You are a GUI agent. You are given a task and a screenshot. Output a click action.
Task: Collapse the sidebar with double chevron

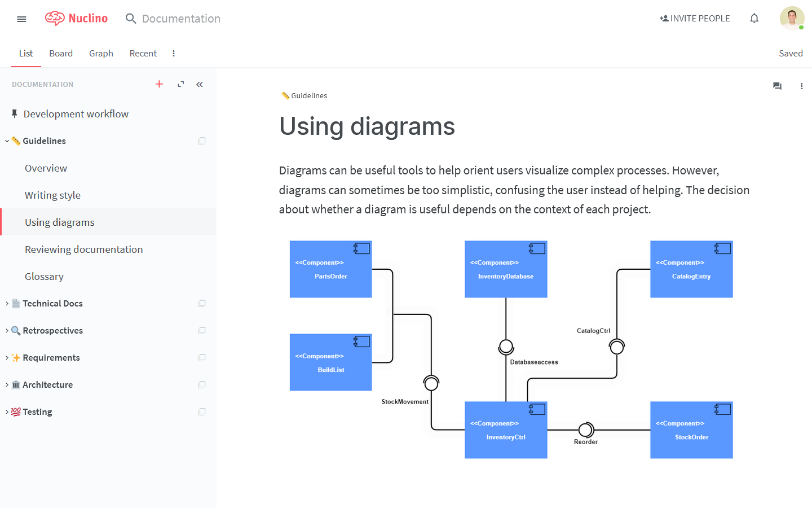tap(200, 84)
